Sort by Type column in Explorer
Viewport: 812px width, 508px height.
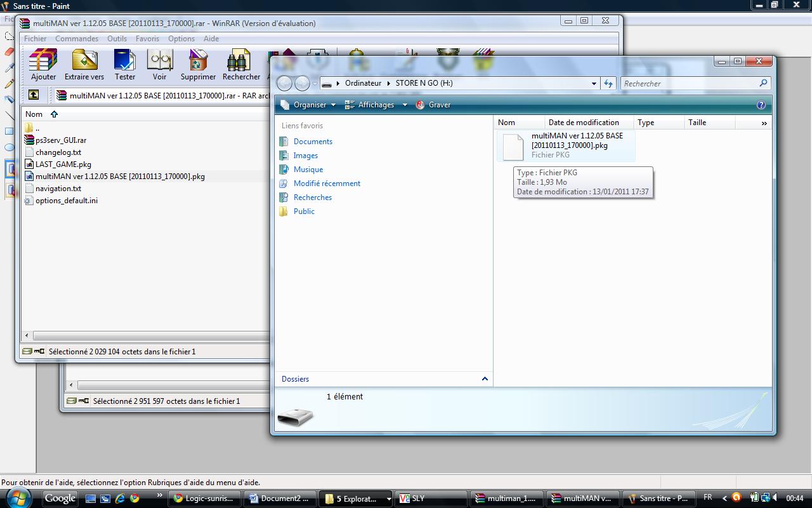659,123
